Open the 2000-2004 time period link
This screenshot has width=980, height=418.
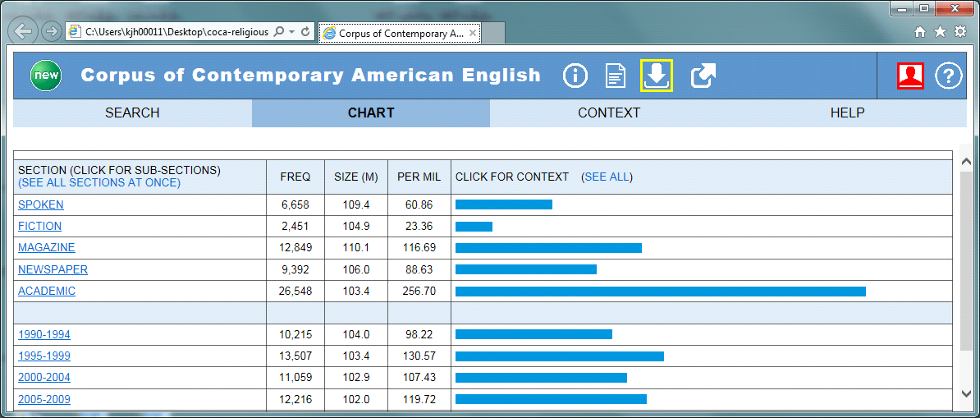[x=44, y=378]
